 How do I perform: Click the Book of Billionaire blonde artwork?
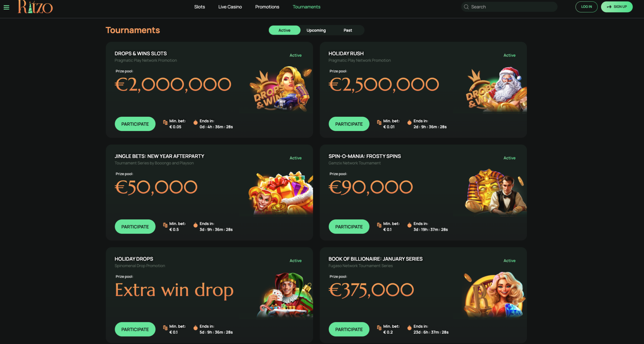pyautogui.click(x=494, y=295)
